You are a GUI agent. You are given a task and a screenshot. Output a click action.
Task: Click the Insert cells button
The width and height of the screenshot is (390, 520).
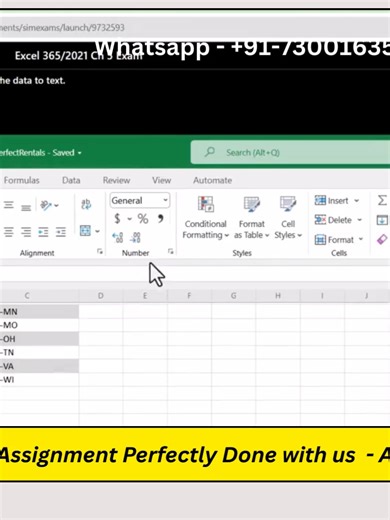332,201
